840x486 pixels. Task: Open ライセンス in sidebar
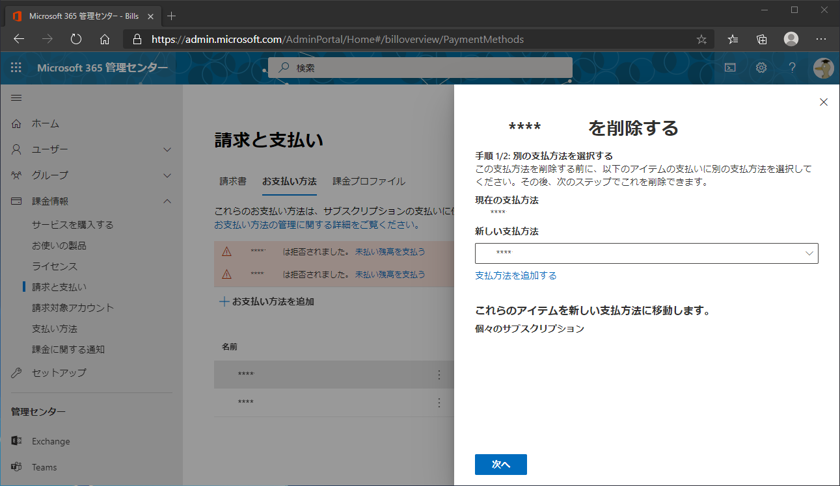[54, 266]
